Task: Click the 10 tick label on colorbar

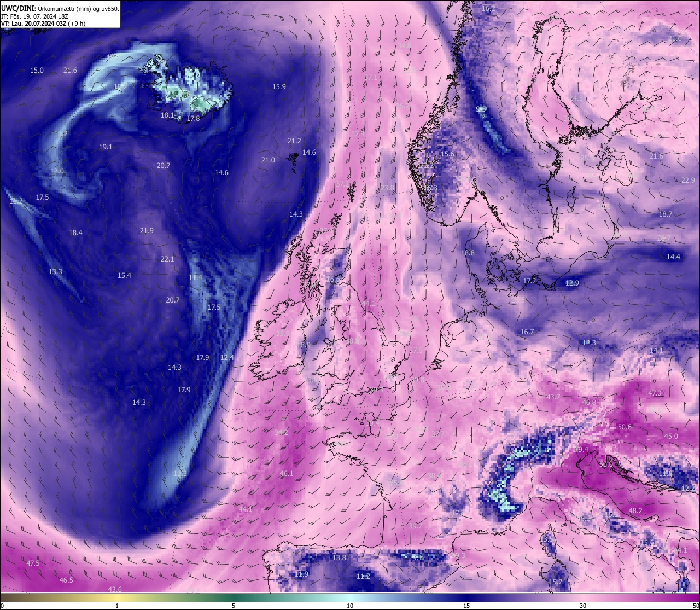Action: click(350, 606)
